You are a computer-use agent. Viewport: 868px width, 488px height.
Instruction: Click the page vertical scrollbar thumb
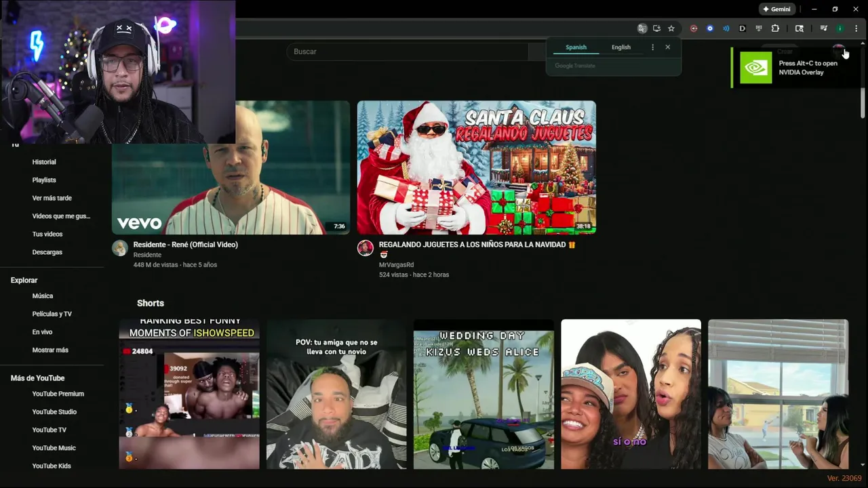click(863, 102)
